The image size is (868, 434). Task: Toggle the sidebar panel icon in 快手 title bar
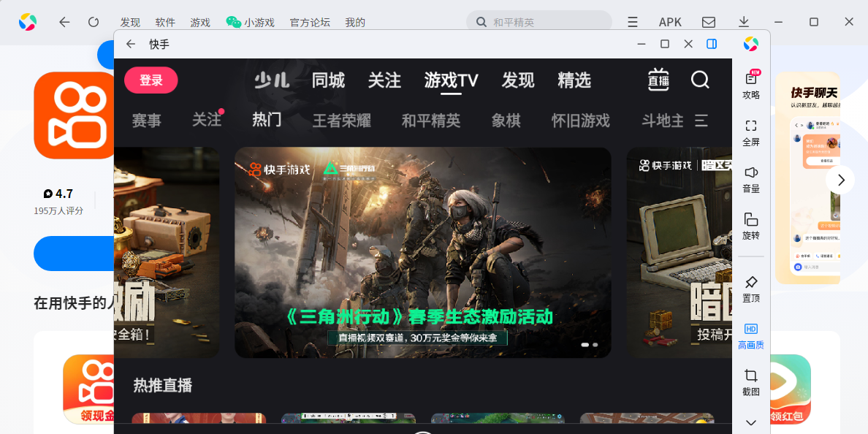tap(712, 44)
